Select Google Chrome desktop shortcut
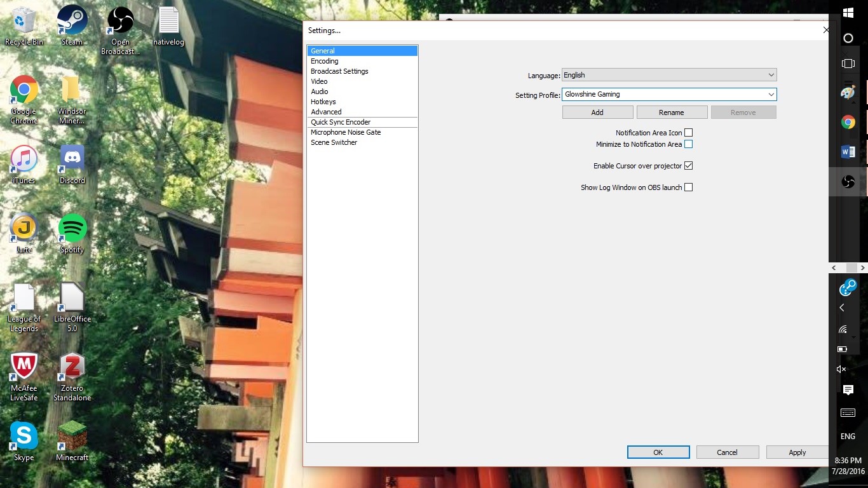This screenshot has width=868, height=488. (x=24, y=100)
